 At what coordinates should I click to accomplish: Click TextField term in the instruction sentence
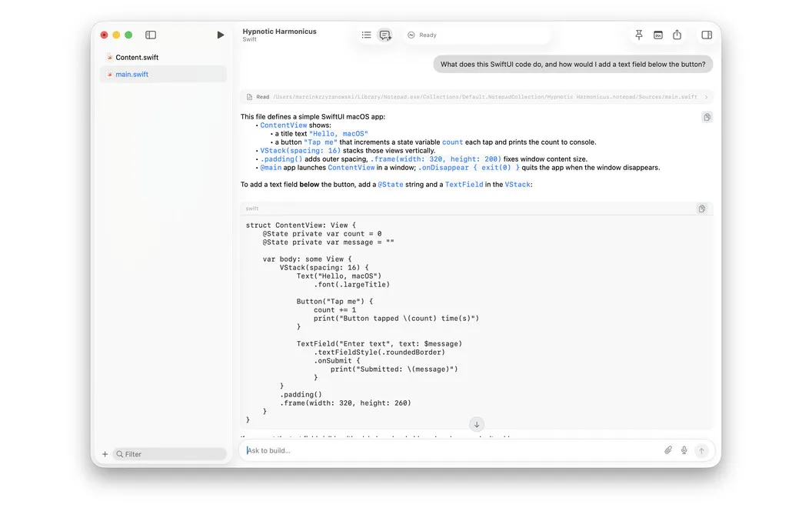click(464, 185)
